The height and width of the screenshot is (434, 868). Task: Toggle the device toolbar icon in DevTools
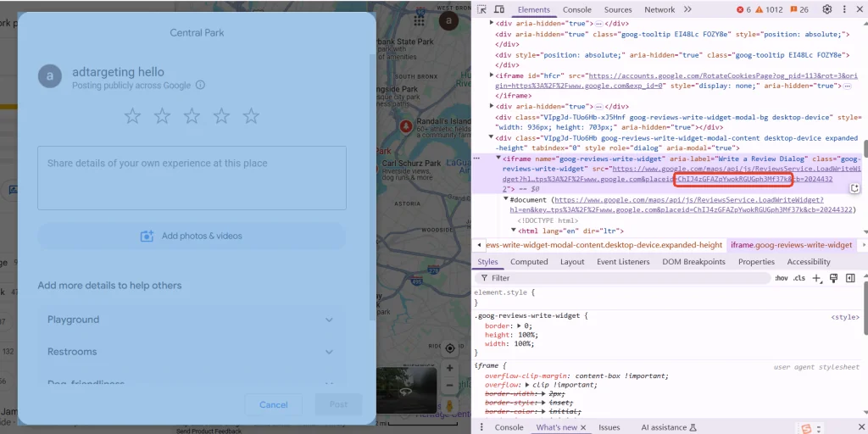(x=498, y=9)
